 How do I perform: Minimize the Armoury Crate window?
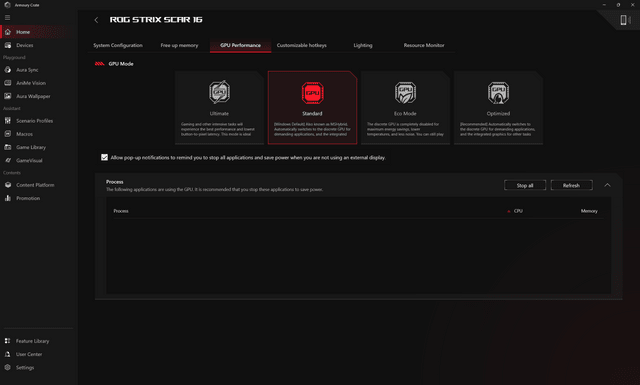(604, 5)
